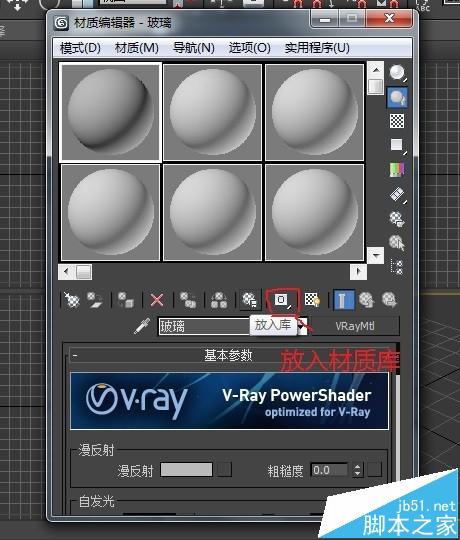Click Put Material to Scene icon
The image size is (460, 540).
[x=94, y=300]
